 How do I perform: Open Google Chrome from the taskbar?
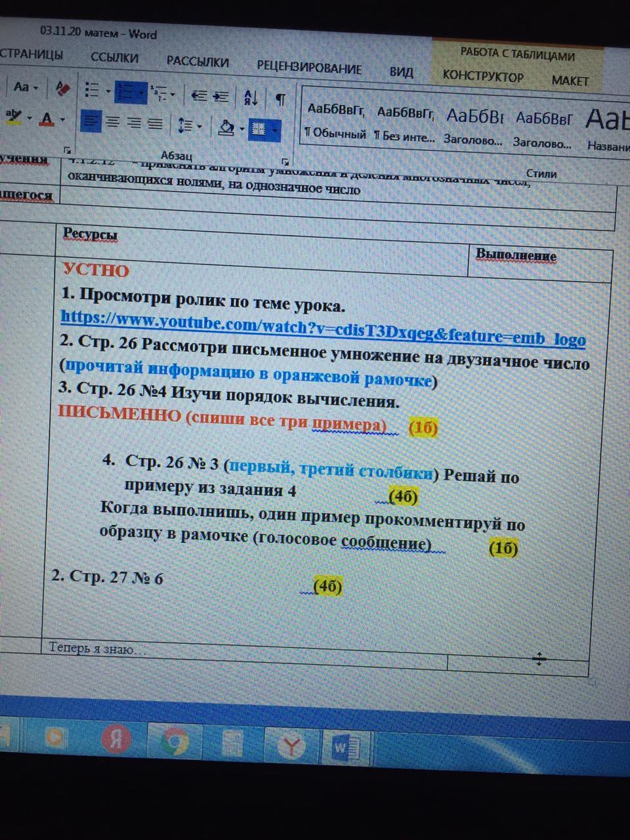click(174, 742)
